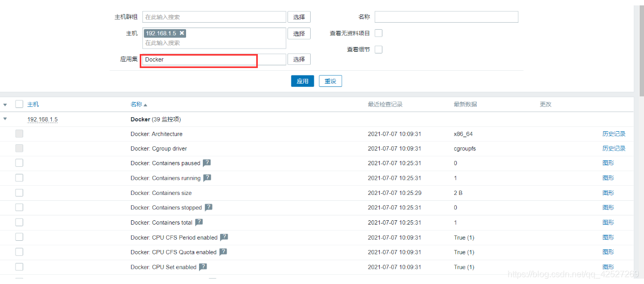This screenshot has height=284, width=644.
Task: Remove the 192.168.1.5 host tag
Action: click(182, 33)
